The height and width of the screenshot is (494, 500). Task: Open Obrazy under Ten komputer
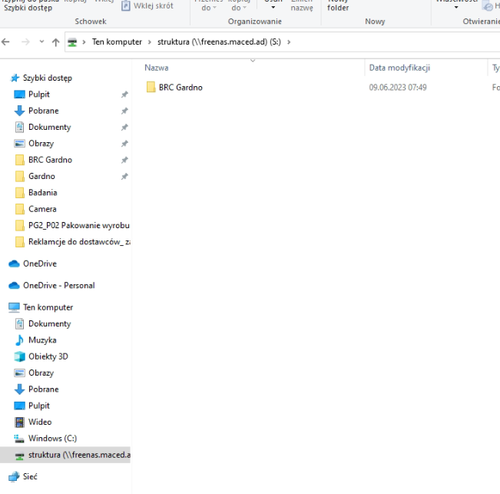(x=41, y=373)
